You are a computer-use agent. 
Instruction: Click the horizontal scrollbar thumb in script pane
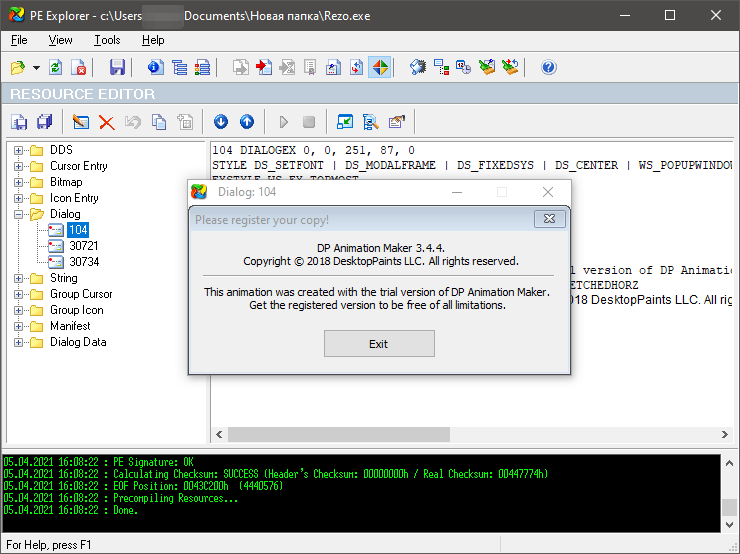(x=339, y=435)
